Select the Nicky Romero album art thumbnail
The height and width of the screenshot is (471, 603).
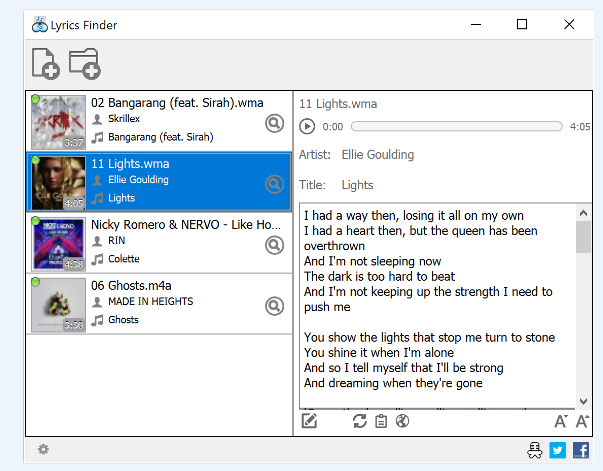58,244
